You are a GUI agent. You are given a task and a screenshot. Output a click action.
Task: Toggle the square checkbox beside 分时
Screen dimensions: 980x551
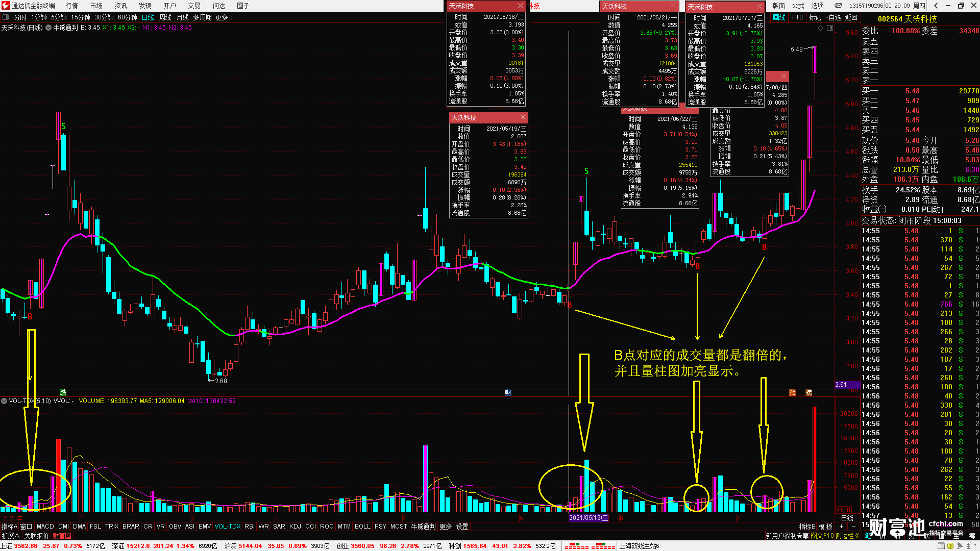(x=6, y=17)
